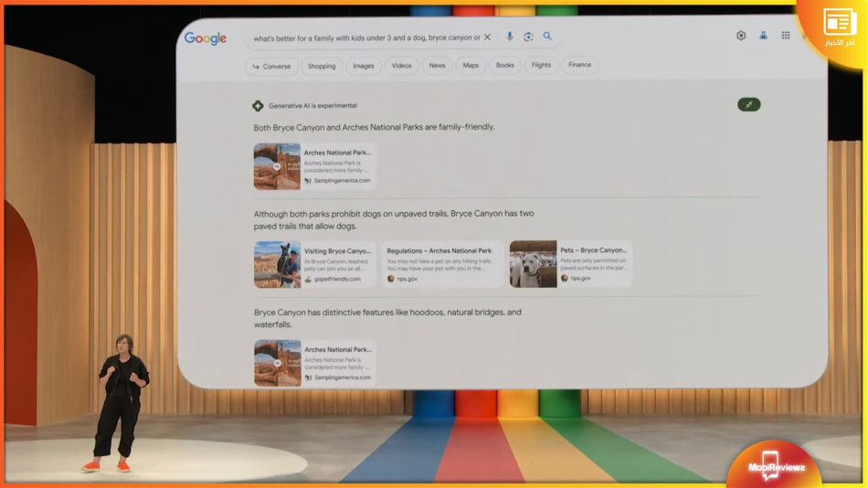Viewport: 868px width, 488px height.
Task: Open Regulations – Arches National Park card
Action: pyautogui.click(x=443, y=264)
